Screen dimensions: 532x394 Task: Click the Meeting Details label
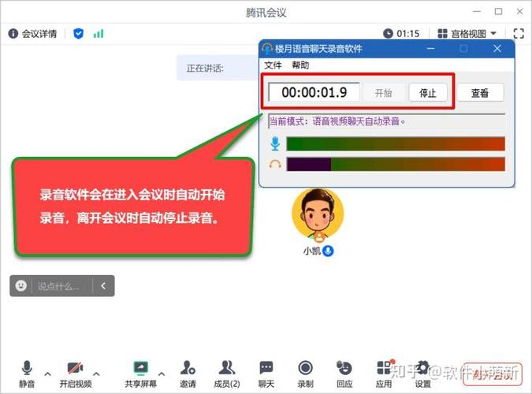coord(39,34)
